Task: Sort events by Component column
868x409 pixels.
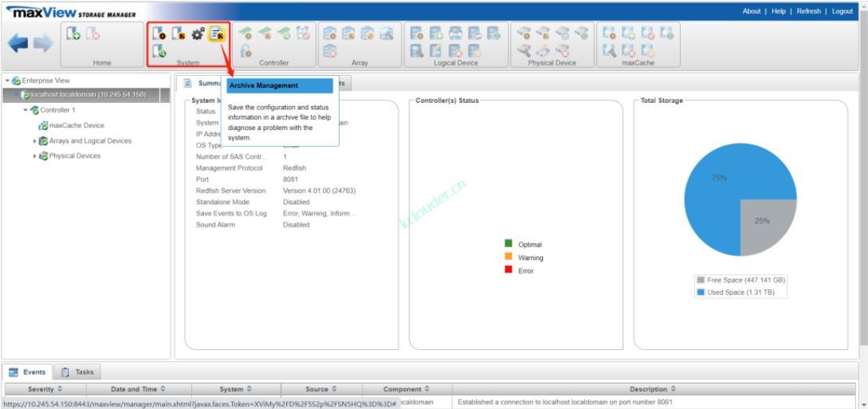Action: point(407,389)
